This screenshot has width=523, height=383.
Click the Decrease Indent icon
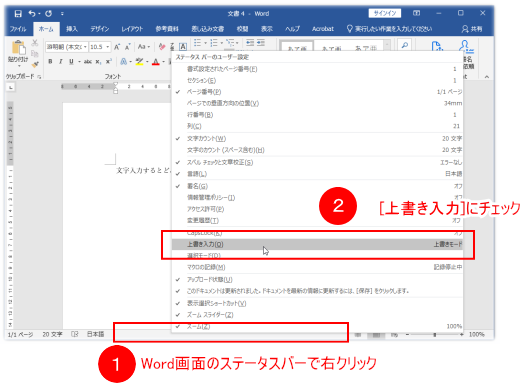coord(250,43)
